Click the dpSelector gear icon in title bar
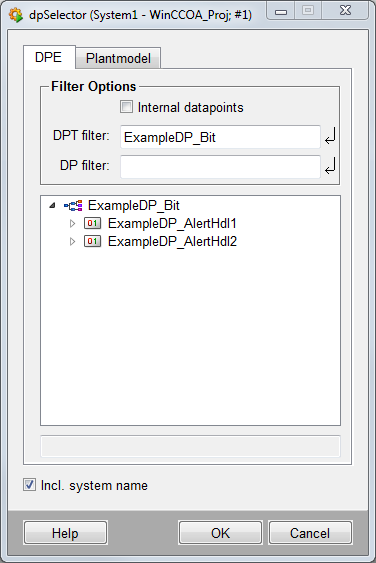The width and height of the screenshot is (376, 563). point(15,15)
